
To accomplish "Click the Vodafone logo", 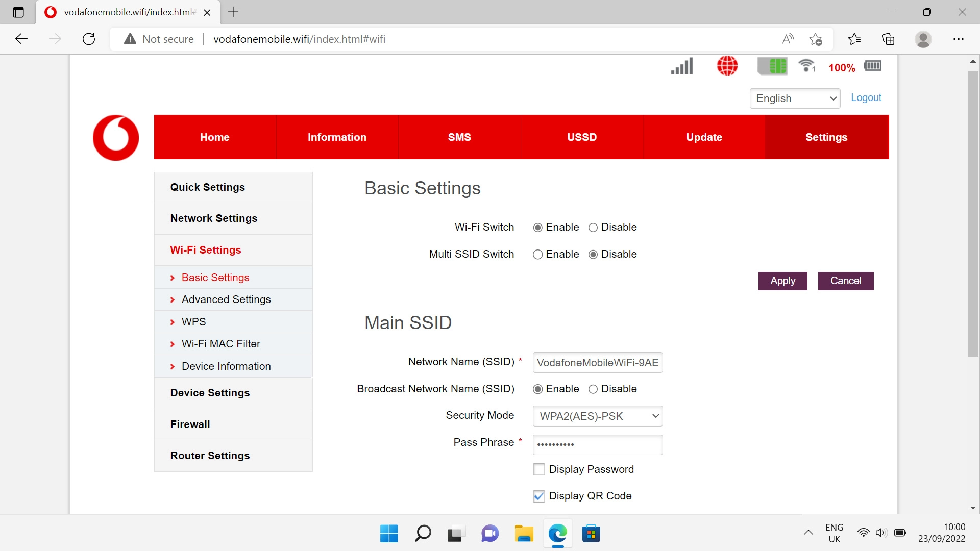I will pos(116,137).
